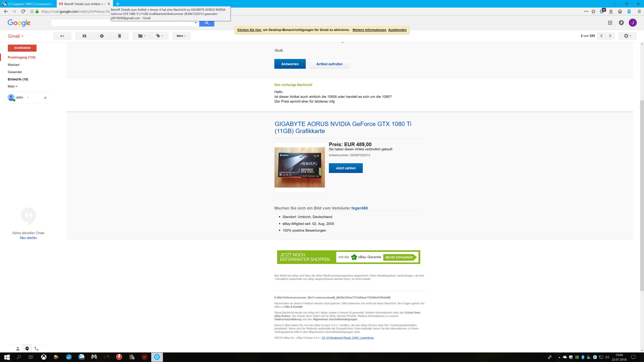Click SCHREIBEN to compose mail
644x362 pixels.
click(x=22, y=48)
